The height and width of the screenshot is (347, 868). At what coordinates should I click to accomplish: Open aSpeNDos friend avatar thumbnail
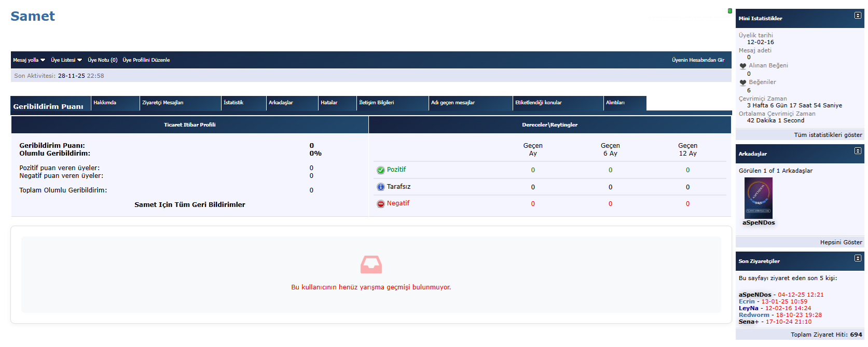tap(758, 198)
